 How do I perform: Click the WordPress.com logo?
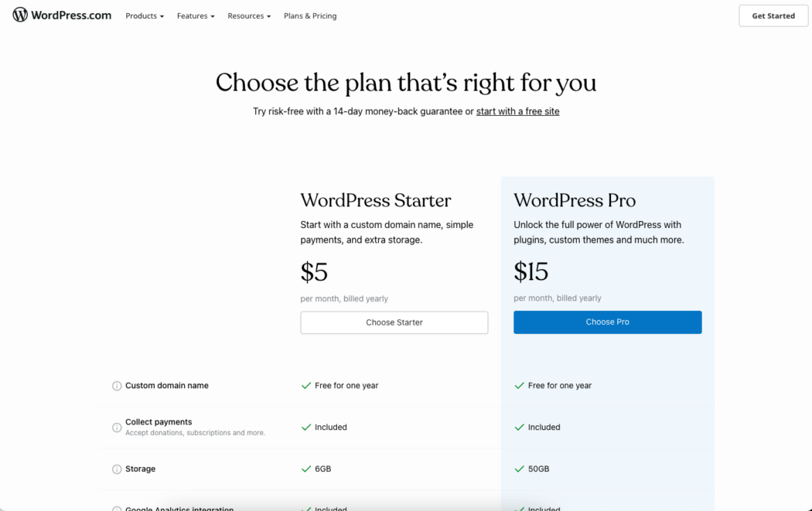[62, 15]
